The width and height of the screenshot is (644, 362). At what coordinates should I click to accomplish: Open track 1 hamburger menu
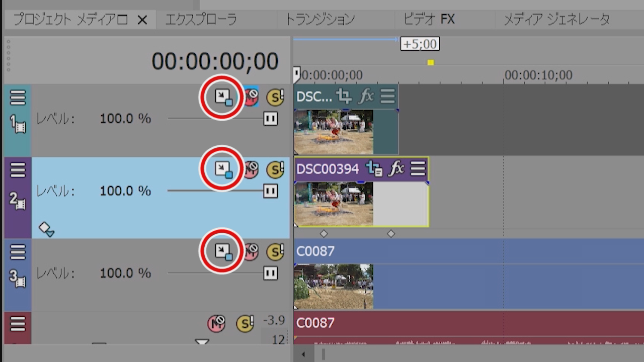pos(18,98)
